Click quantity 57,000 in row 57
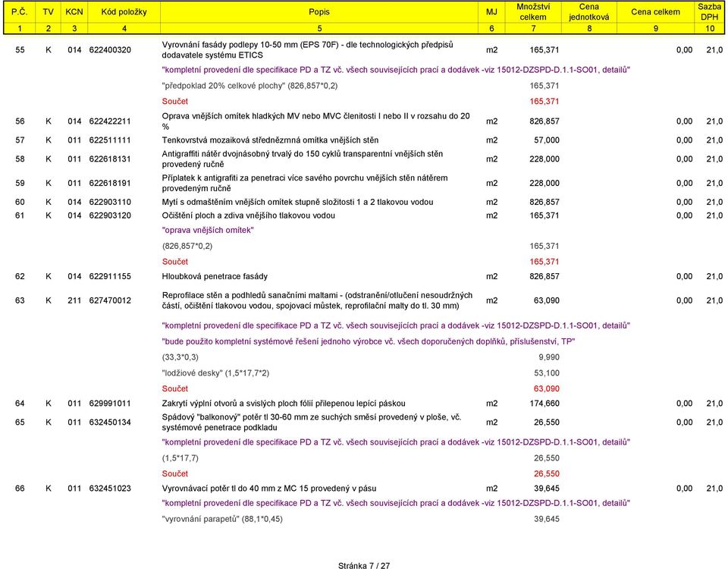The image size is (728, 569). (547, 140)
